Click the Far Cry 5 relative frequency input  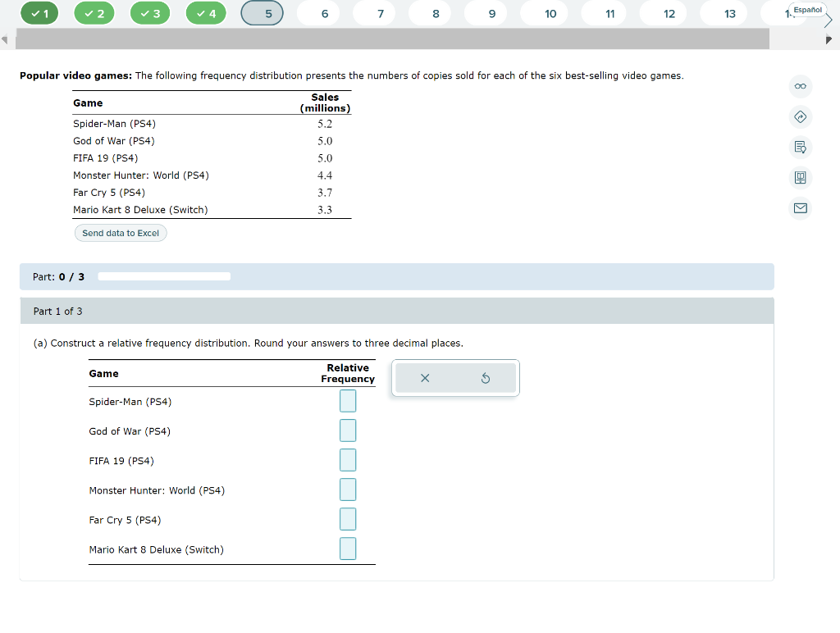click(x=348, y=519)
